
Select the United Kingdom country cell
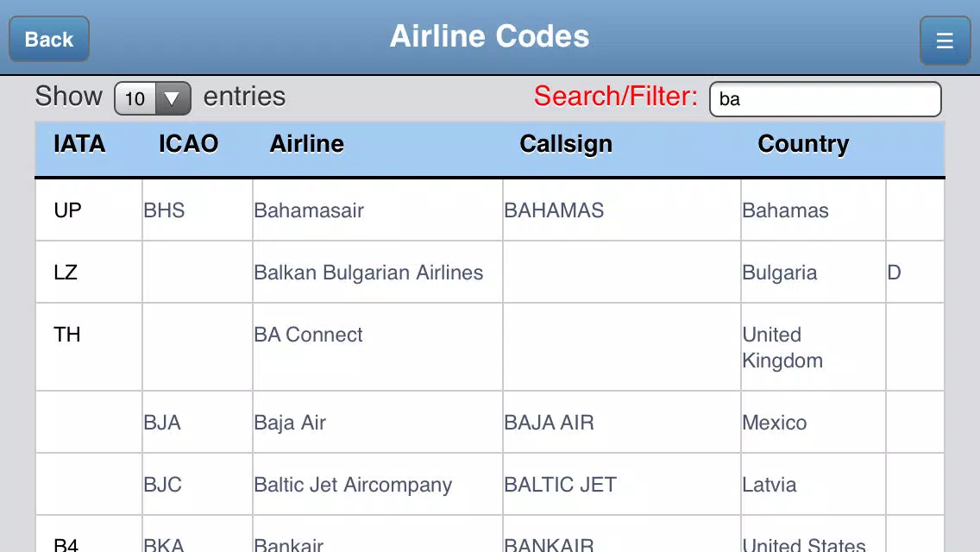pyautogui.click(x=813, y=347)
